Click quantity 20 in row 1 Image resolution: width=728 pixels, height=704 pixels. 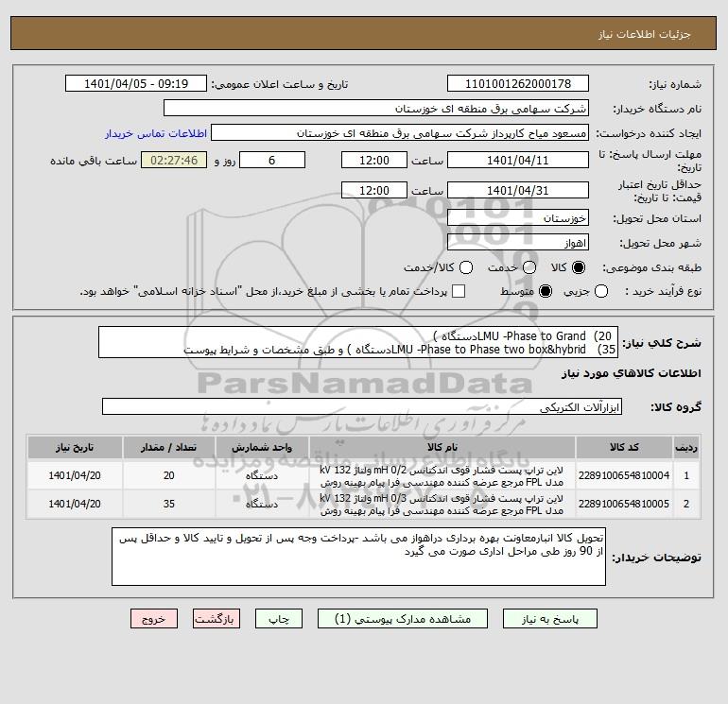pos(169,475)
